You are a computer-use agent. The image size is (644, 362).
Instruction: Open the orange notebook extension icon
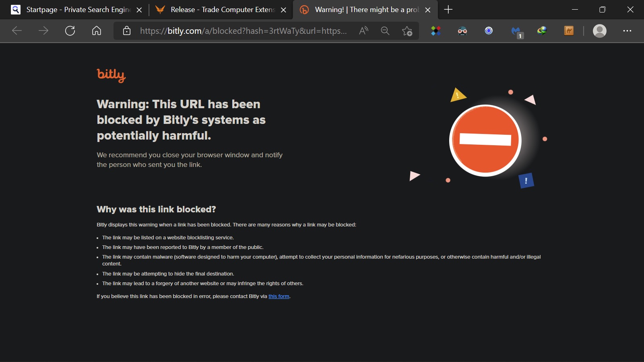(x=569, y=31)
